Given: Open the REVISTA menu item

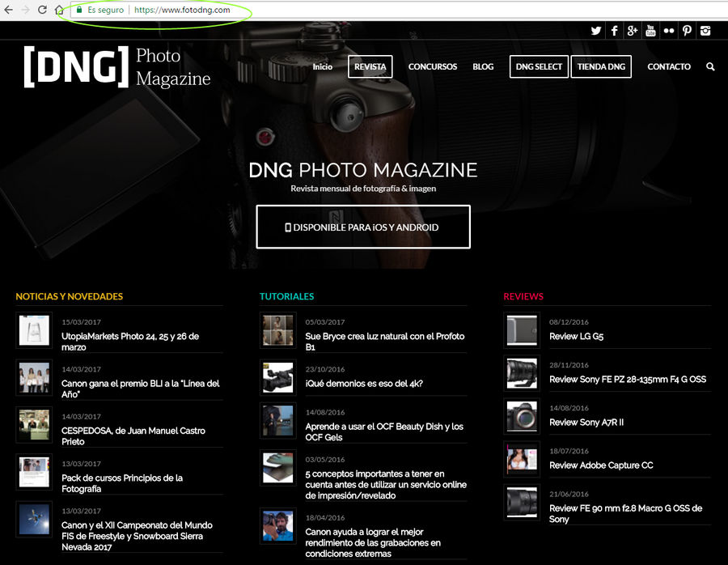Looking at the screenshot, I should pyautogui.click(x=370, y=67).
